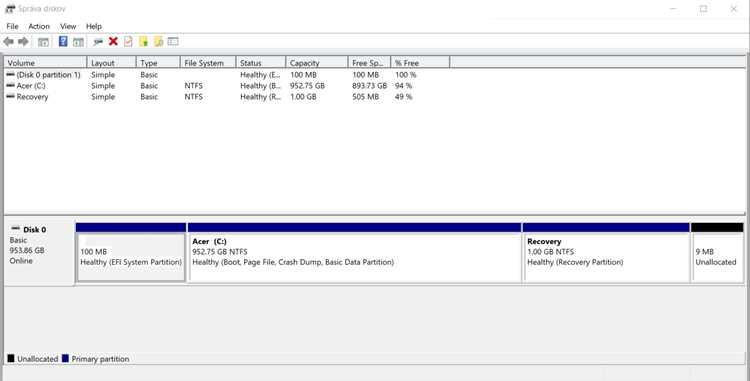Sort by the Status column header

click(x=261, y=63)
